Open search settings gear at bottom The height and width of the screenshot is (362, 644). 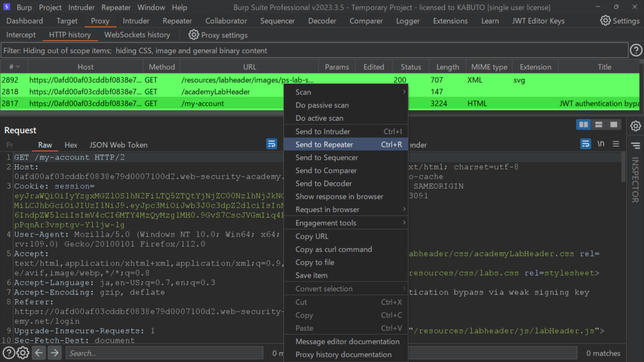click(x=23, y=353)
